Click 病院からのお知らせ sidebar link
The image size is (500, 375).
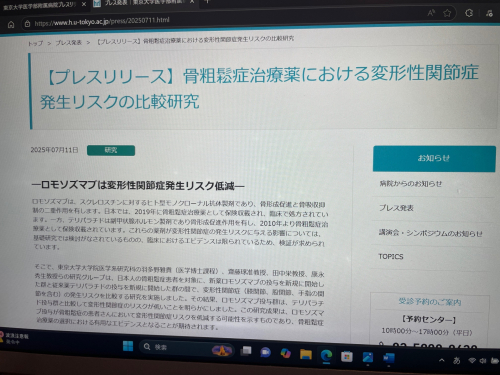coord(411,184)
